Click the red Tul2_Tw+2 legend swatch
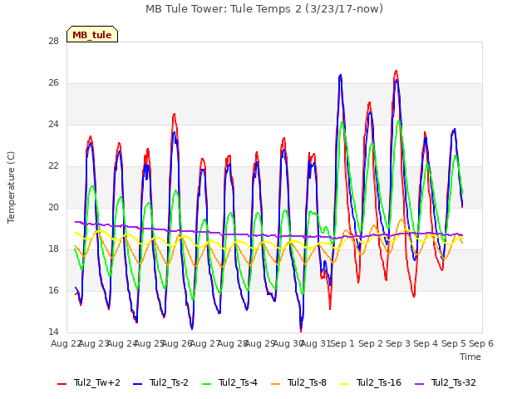 62,383
